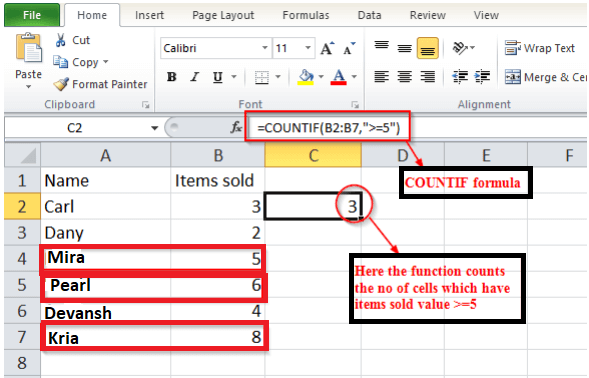Select the Format Painter brush
The height and width of the screenshot is (378, 589).
pos(61,84)
